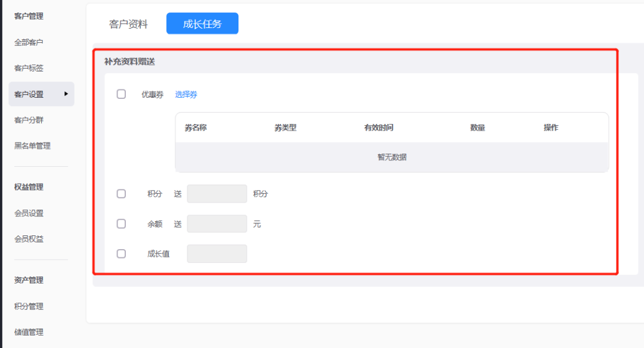
Task: Click the 操作 column header
Action: (551, 128)
